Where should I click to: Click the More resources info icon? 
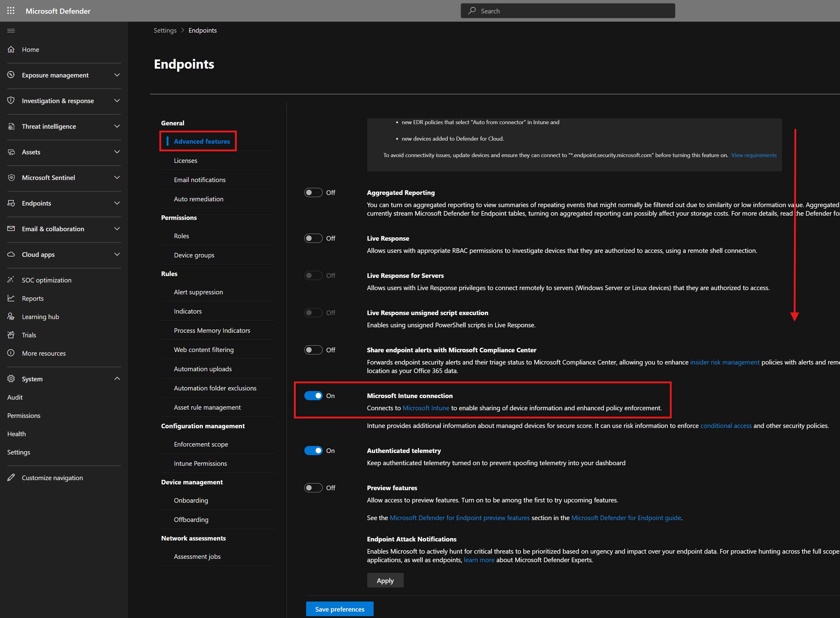click(x=11, y=353)
